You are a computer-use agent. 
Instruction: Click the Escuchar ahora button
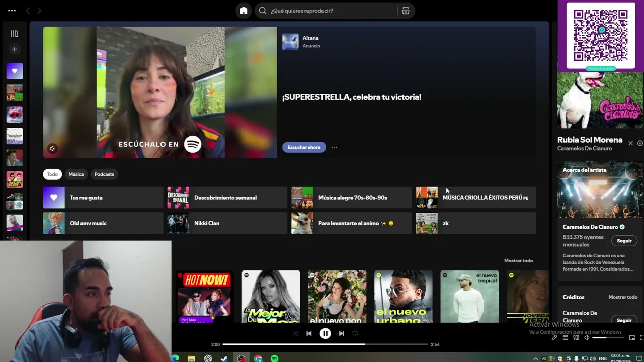(304, 147)
